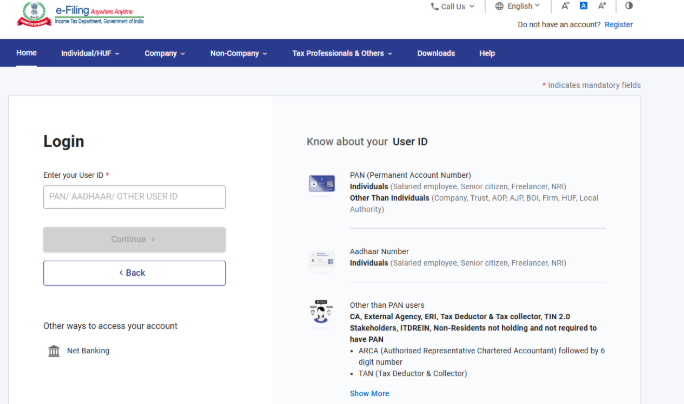Image resolution: width=684 pixels, height=404 pixels.
Task: Expand the Company menu
Action: pos(165,53)
